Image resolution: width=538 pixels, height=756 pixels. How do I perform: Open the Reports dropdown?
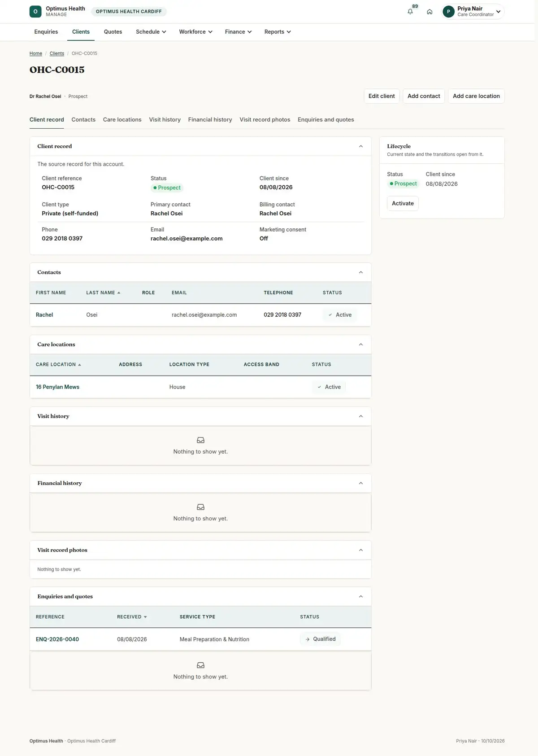point(278,32)
